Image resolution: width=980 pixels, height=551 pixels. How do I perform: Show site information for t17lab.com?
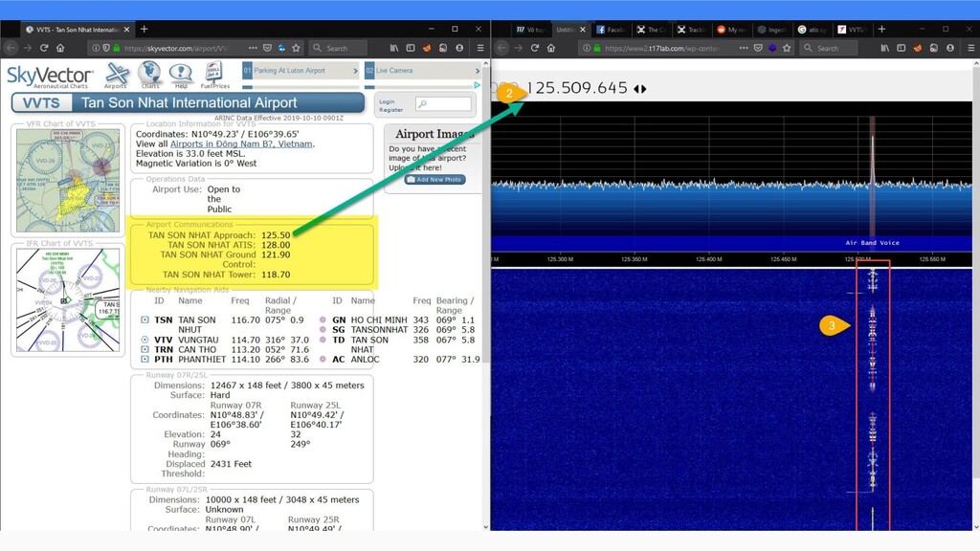coord(586,48)
